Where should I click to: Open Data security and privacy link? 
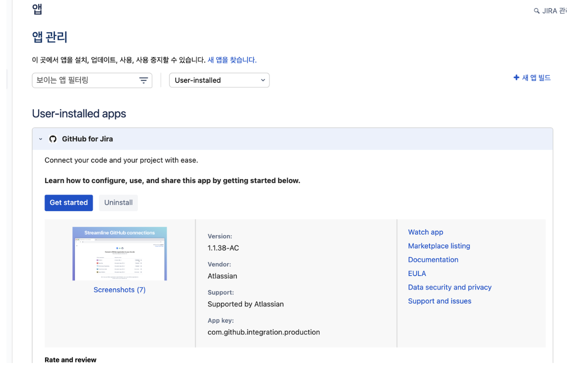tap(449, 288)
